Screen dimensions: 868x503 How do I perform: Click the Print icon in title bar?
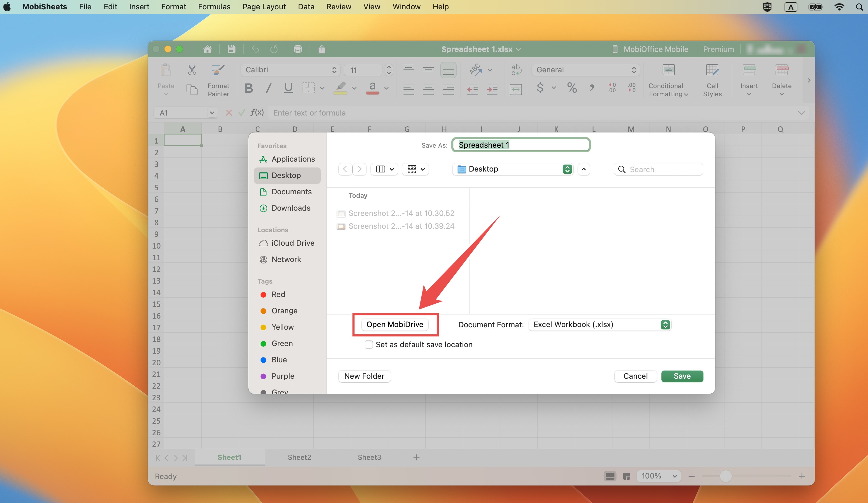coord(298,49)
